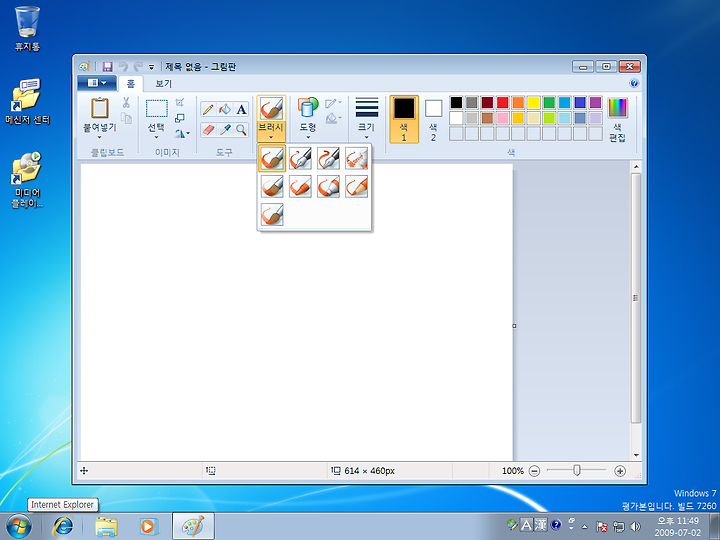Switch to the 홈 tab
The width and height of the screenshot is (720, 540).
point(131,84)
